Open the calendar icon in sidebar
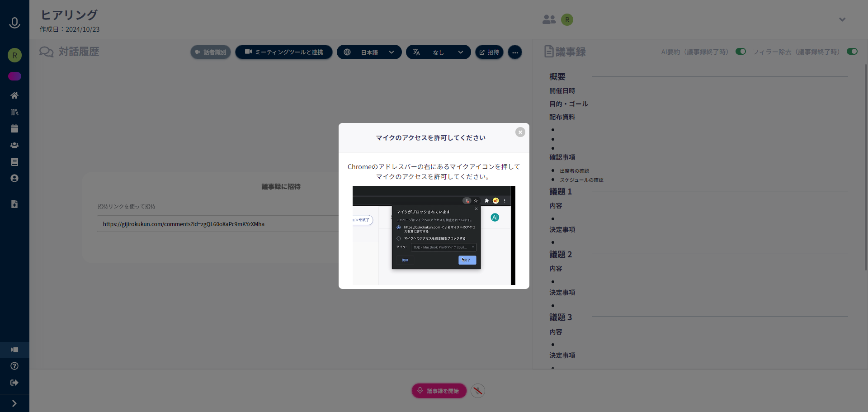Image resolution: width=868 pixels, height=412 pixels. [x=14, y=129]
